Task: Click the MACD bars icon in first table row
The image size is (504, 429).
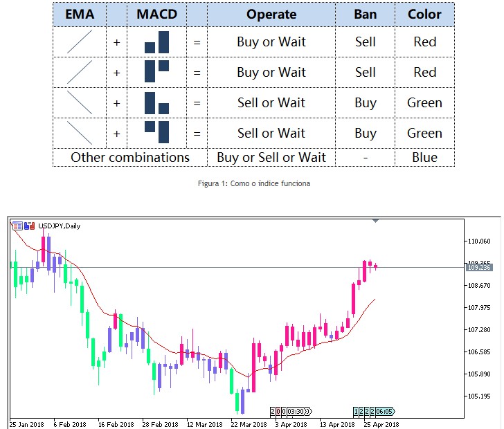Action: point(156,42)
